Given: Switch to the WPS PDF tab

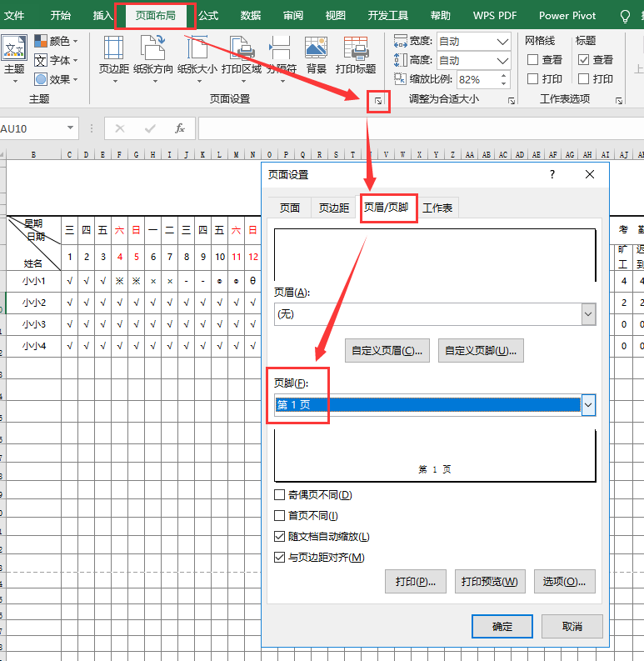Looking at the screenshot, I should tap(495, 16).
